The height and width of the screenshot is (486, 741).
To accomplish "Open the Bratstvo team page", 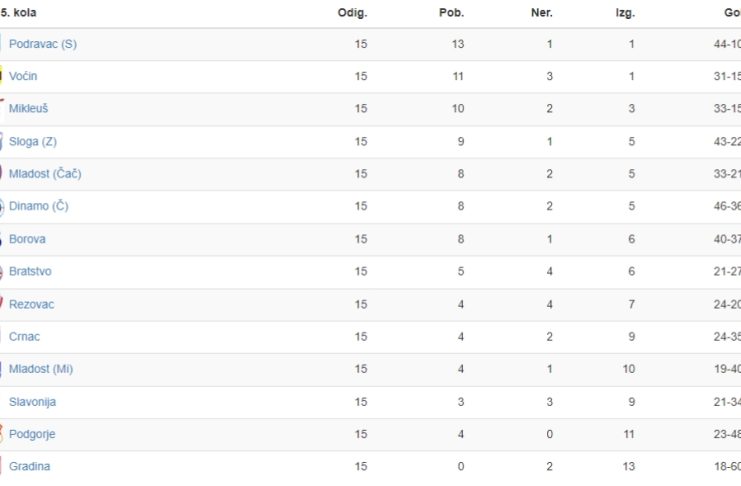I will [30, 271].
